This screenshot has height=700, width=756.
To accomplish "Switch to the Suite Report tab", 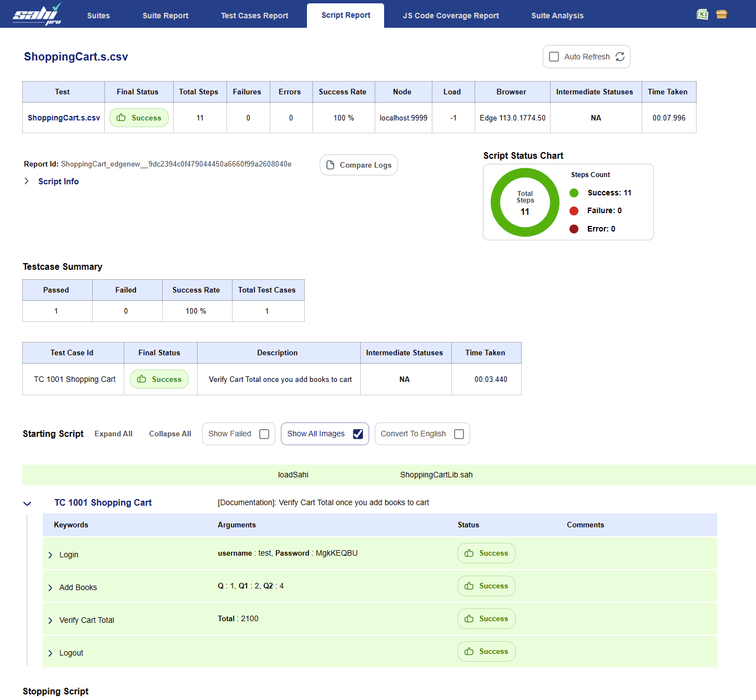I will coord(165,16).
